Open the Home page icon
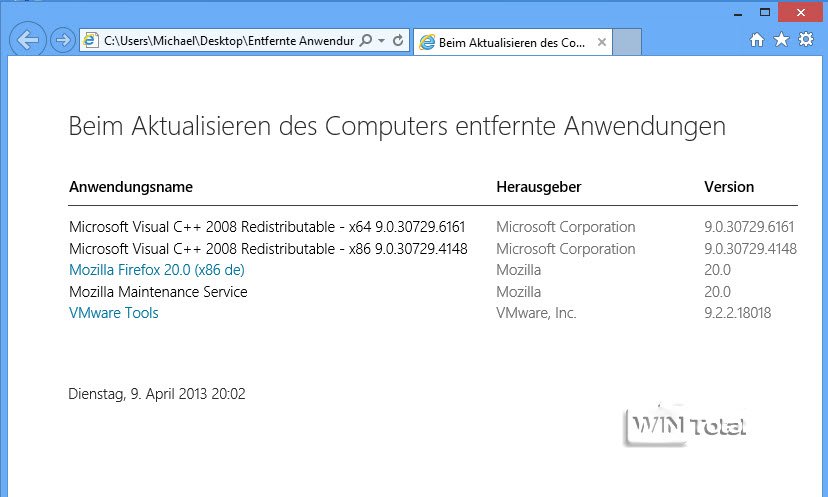This screenshot has width=828, height=497. coord(757,39)
